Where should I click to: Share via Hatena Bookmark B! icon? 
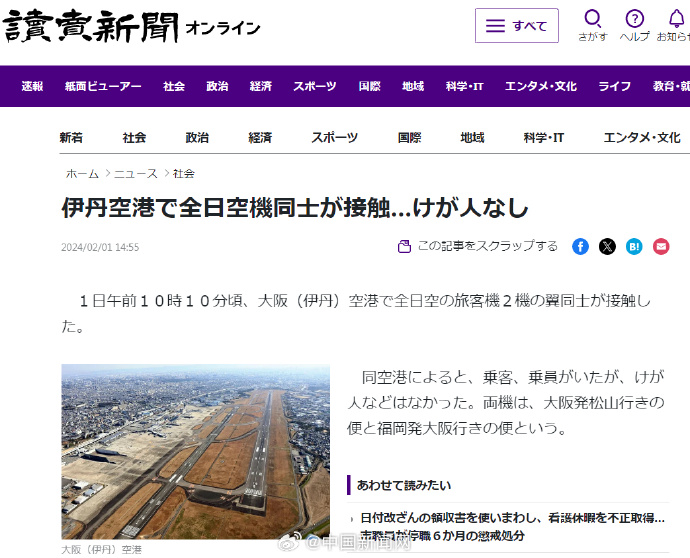[634, 246]
